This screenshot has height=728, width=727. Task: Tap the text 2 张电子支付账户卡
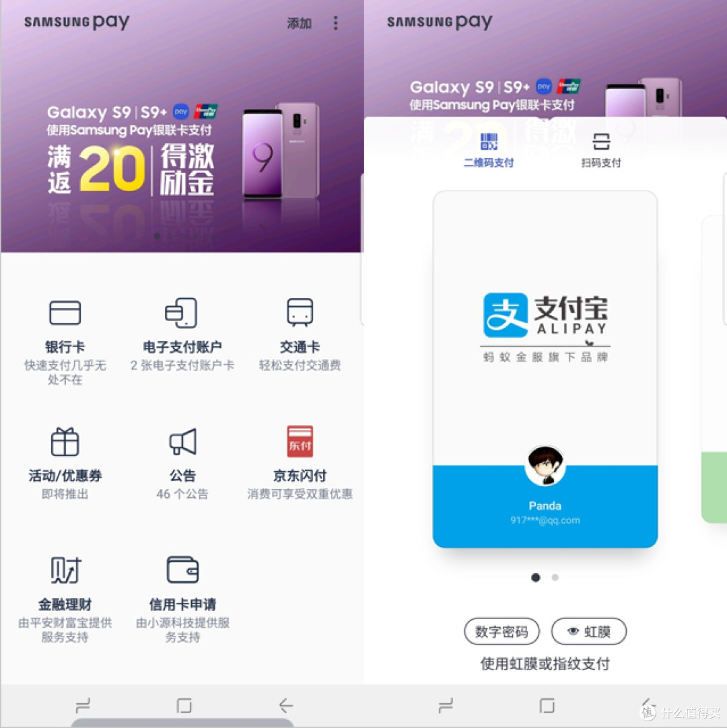(182, 365)
